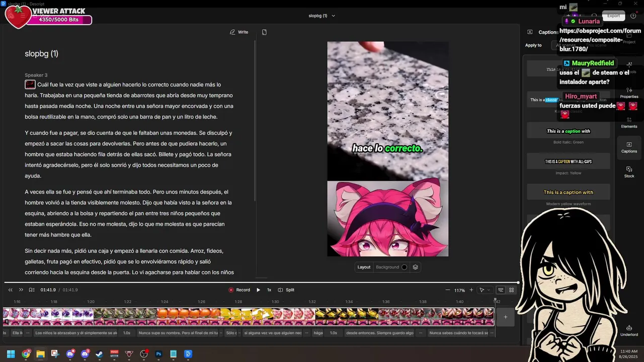Switch to the scene grid view
Viewport: 644px width, 362px height.
tap(511, 290)
